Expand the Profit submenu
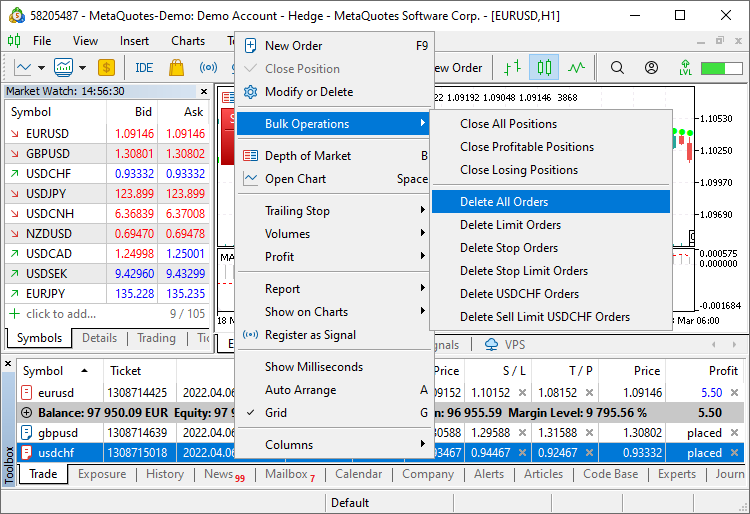The height and width of the screenshot is (514, 750). [334, 256]
